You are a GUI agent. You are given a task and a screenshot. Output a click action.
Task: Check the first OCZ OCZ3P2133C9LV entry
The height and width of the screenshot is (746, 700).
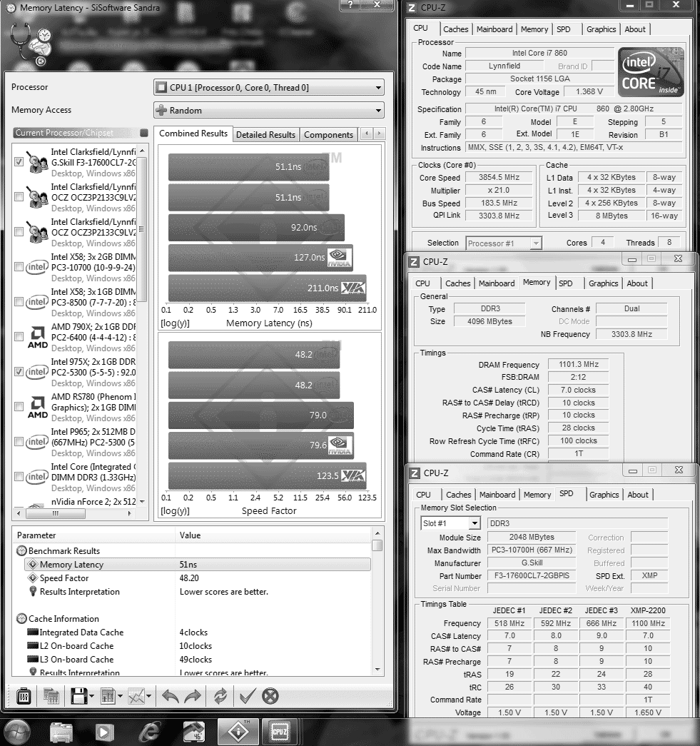click(19, 196)
